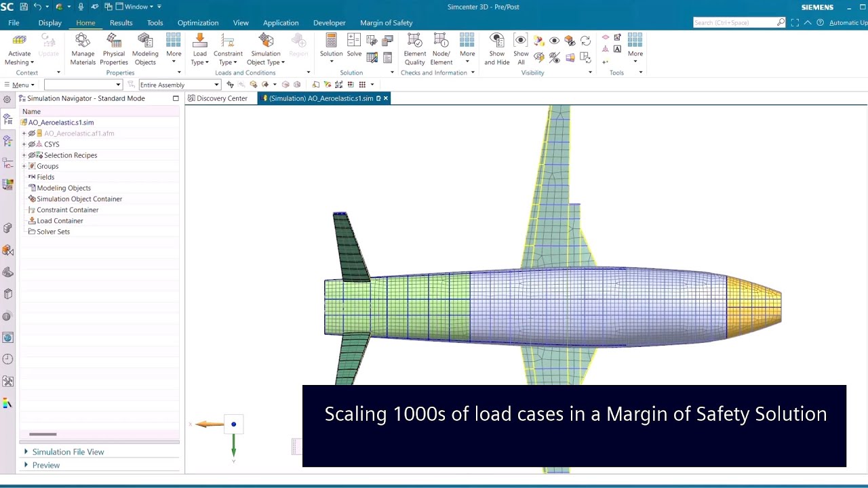Select Solver Sets in the tree
The height and width of the screenshot is (488, 868).
click(53, 232)
